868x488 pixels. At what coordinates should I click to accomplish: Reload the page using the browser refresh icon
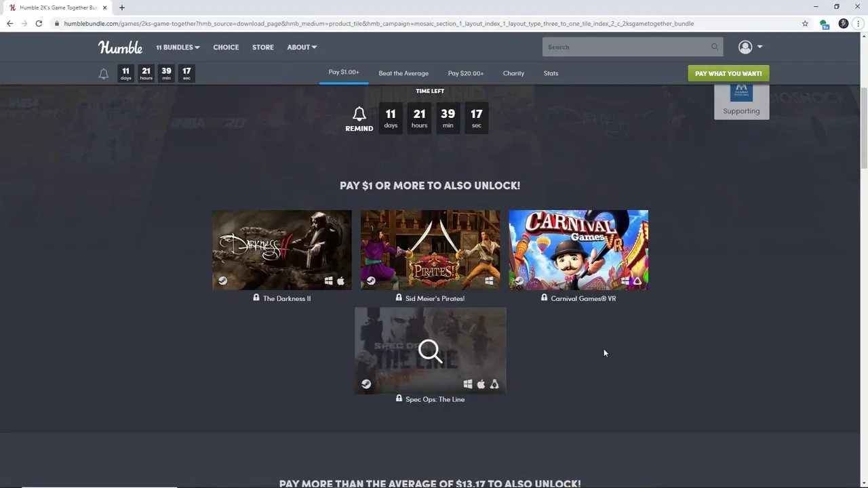coord(39,23)
